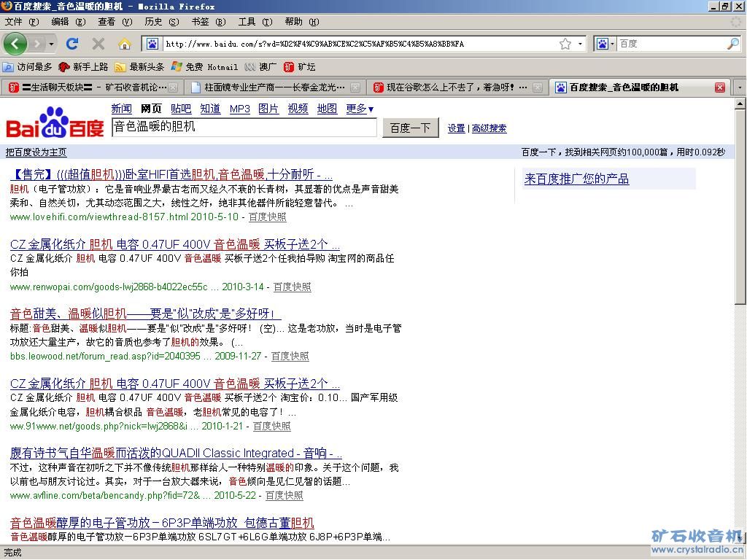Click the vertical scrollbar down arrow
This screenshot has height=560, width=747.
[x=740, y=539]
